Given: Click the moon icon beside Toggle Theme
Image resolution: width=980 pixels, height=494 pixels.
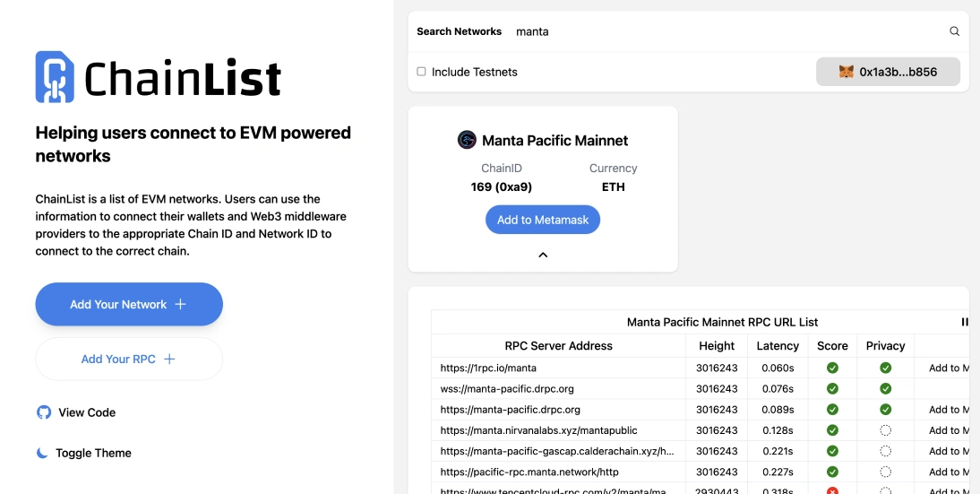Looking at the screenshot, I should click(x=42, y=453).
